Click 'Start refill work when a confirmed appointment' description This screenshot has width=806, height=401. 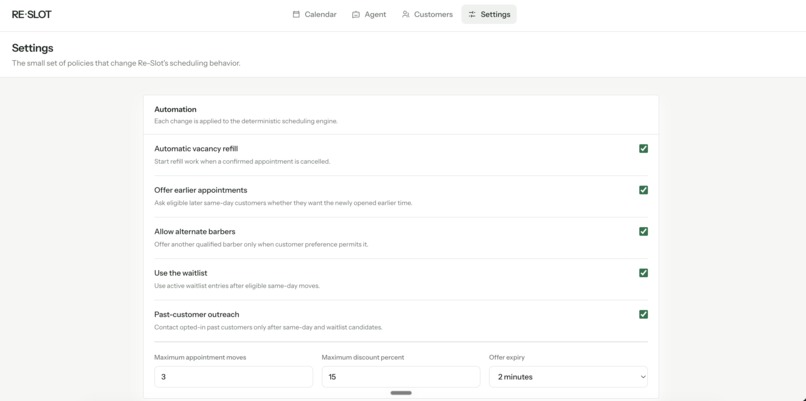click(x=242, y=161)
